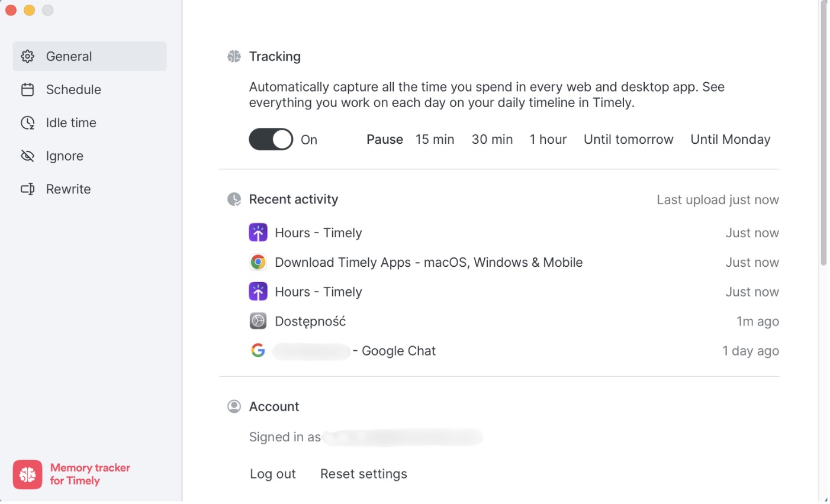This screenshot has height=504, width=830.
Task: Click the Signed in as label
Action: pos(285,437)
